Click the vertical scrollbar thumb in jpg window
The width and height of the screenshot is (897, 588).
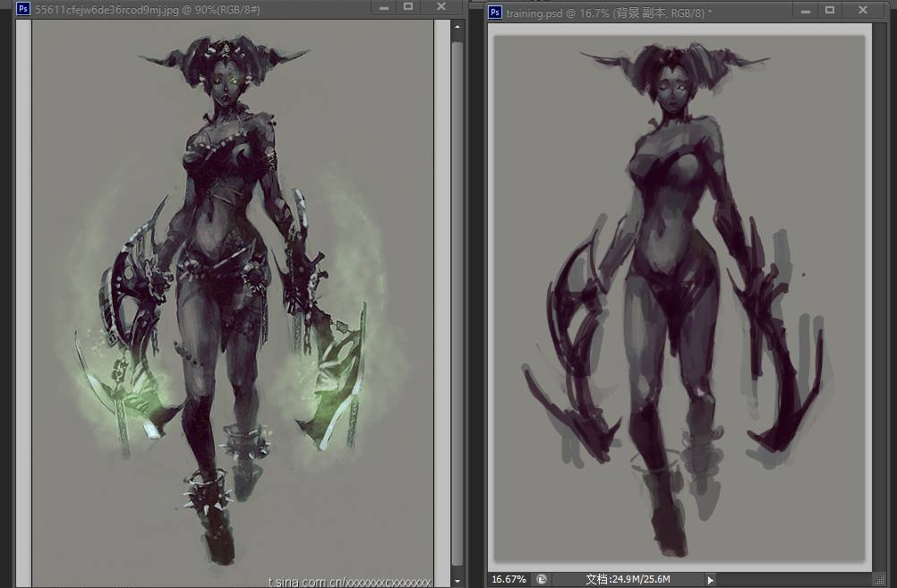pos(457,295)
